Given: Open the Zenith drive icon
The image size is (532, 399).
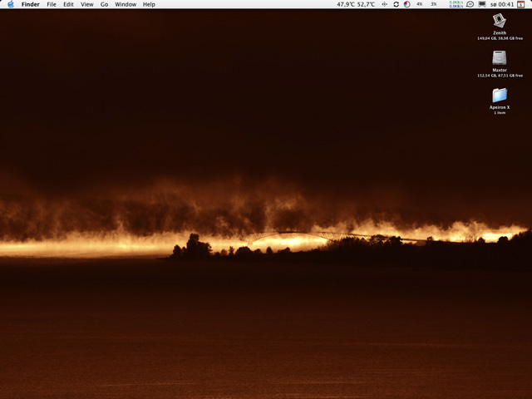Looking at the screenshot, I should click(500, 20).
